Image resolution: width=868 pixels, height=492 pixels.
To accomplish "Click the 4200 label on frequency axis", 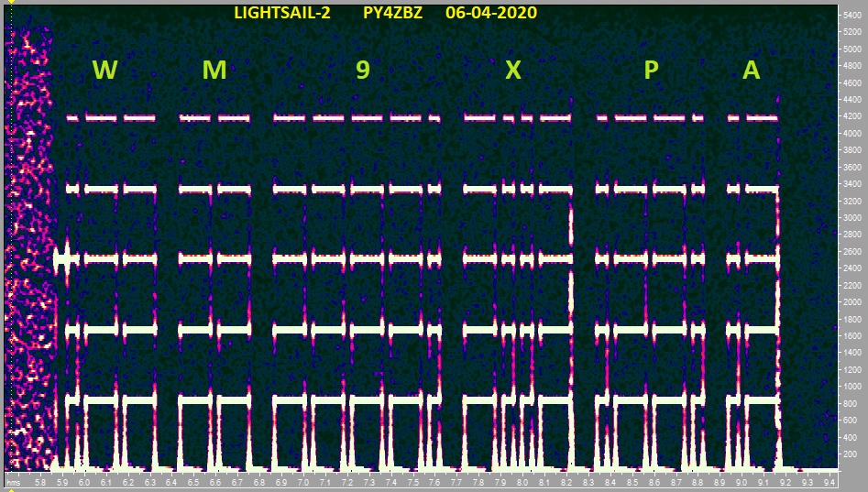I will click(852, 116).
